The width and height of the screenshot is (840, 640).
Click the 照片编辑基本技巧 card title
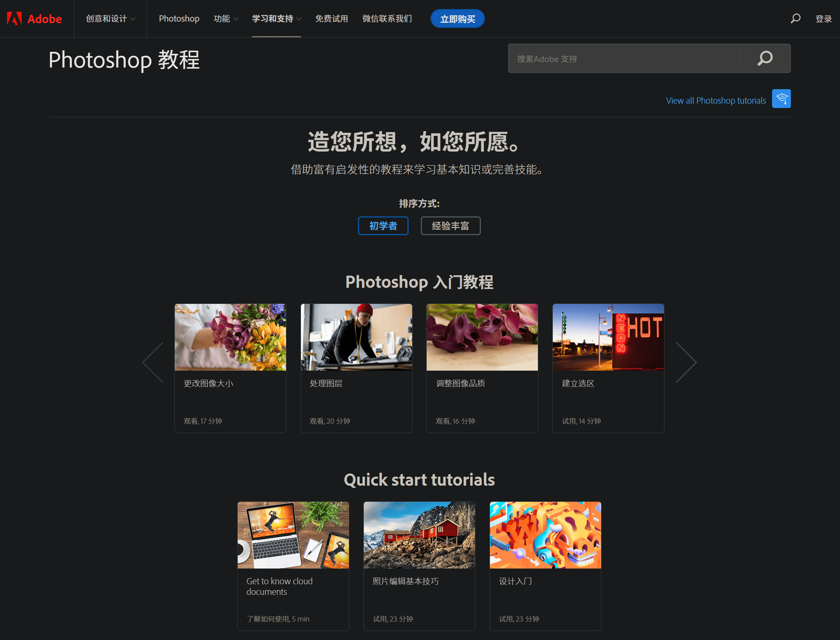click(x=406, y=581)
